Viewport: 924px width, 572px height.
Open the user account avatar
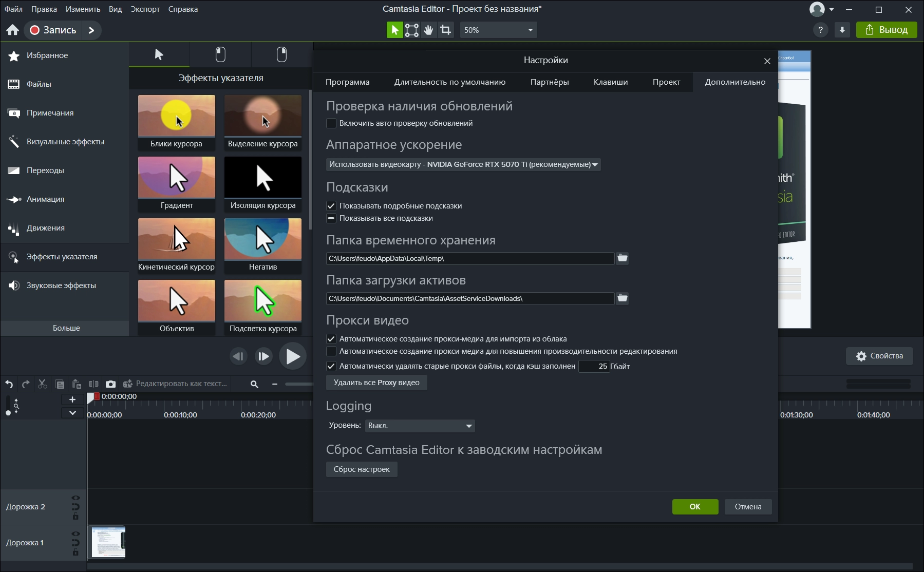point(817,9)
